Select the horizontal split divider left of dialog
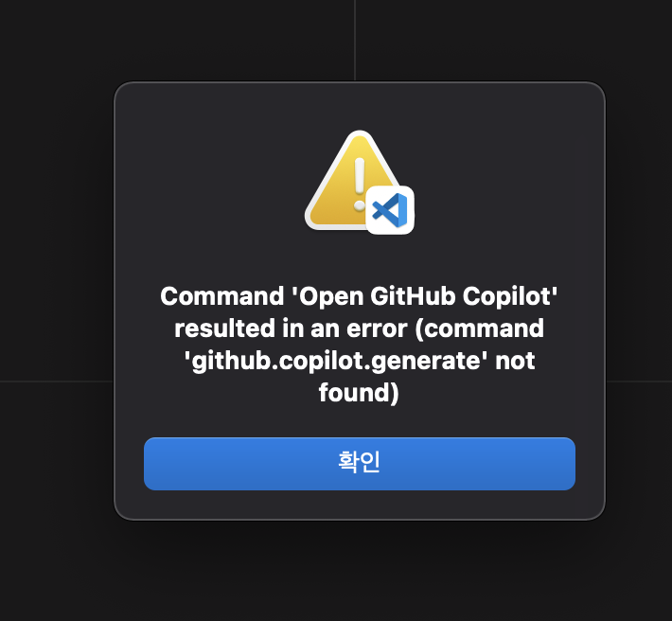672x621 pixels. pos(57,381)
